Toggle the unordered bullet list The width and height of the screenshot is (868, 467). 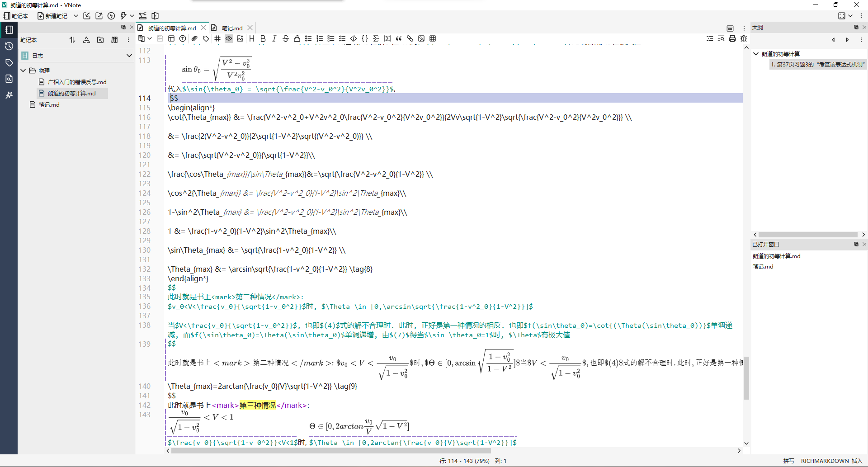(308, 39)
